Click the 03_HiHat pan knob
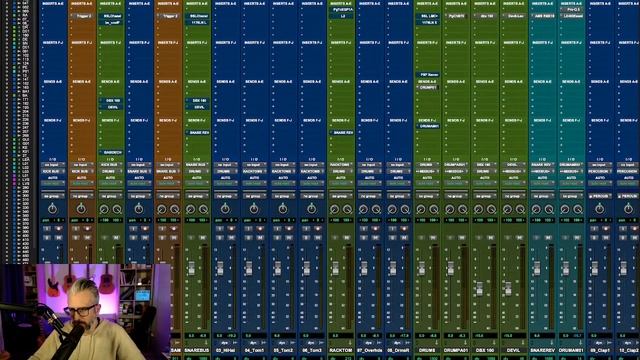The height and width of the screenshot is (360, 640). (225, 209)
